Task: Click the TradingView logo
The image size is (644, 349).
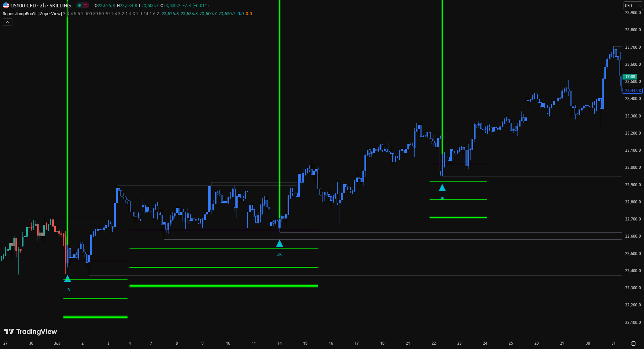Action: point(31,332)
